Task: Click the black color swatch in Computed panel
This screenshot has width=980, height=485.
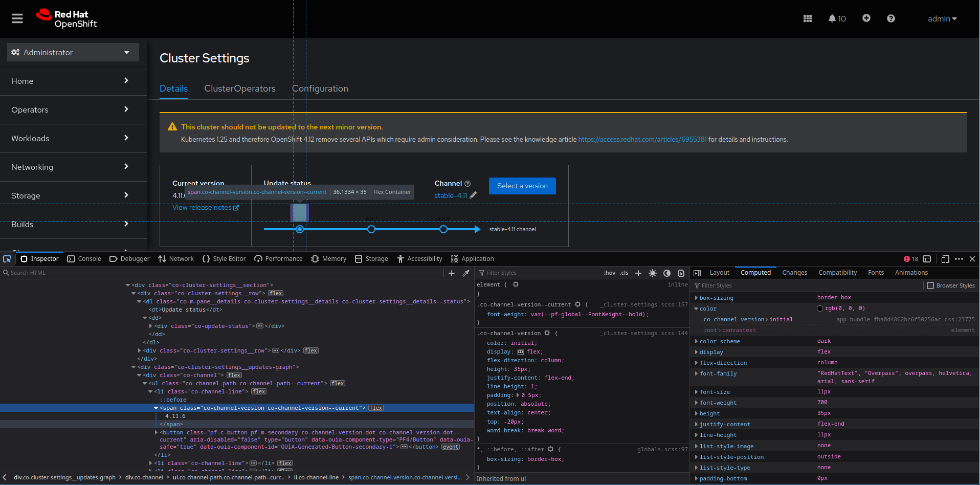Action: tap(819, 308)
